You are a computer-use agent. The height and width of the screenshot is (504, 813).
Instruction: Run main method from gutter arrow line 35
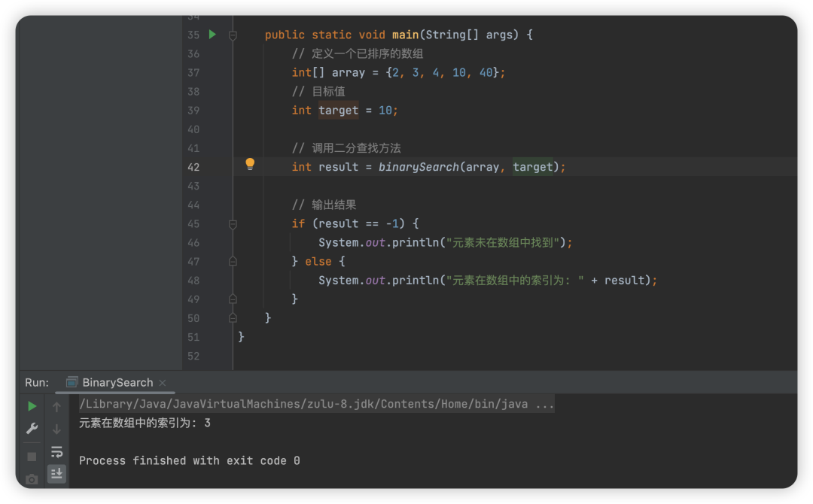coord(212,34)
